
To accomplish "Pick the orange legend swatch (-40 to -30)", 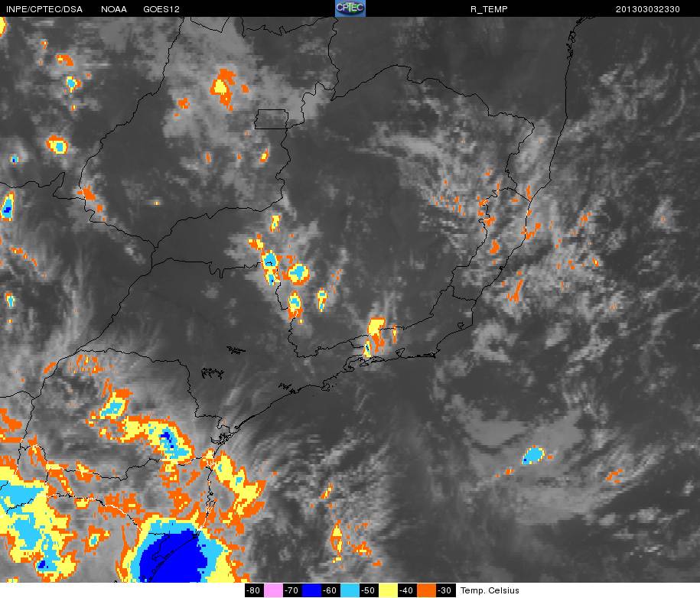I will (427, 590).
